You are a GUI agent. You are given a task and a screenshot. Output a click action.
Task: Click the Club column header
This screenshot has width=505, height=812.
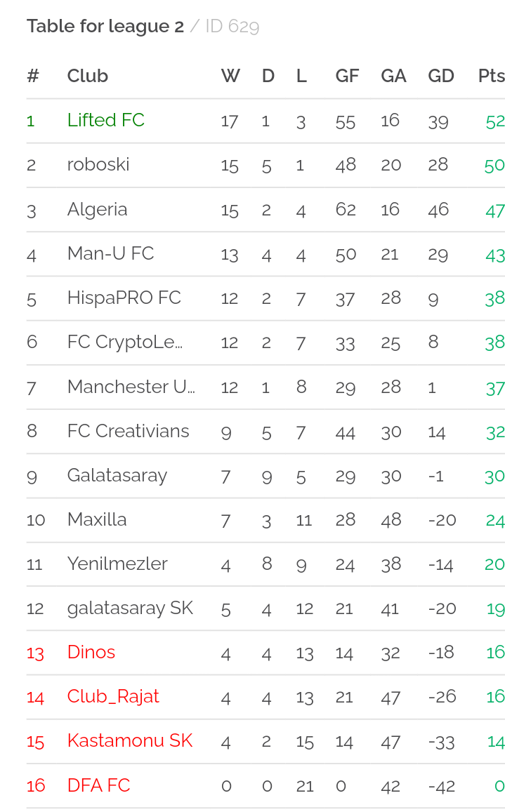click(88, 76)
